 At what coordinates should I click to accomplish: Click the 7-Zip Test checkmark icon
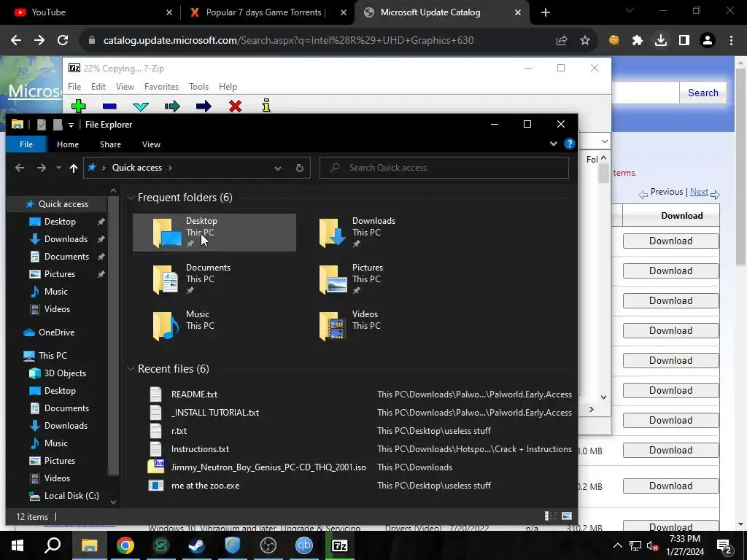coord(141,106)
